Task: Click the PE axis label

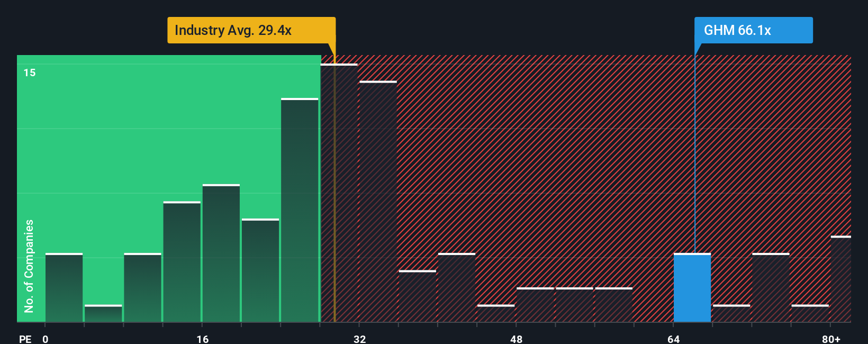Action: click(x=25, y=339)
